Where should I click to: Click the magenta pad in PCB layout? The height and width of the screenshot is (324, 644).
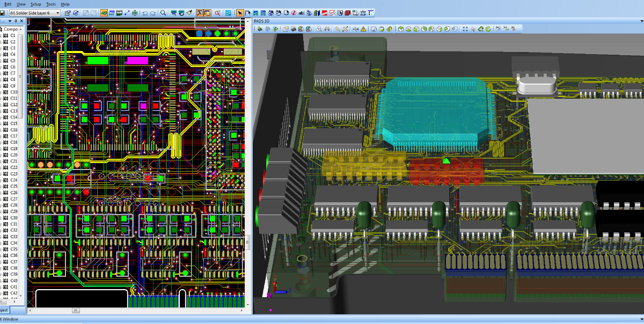tap(136, 61)
